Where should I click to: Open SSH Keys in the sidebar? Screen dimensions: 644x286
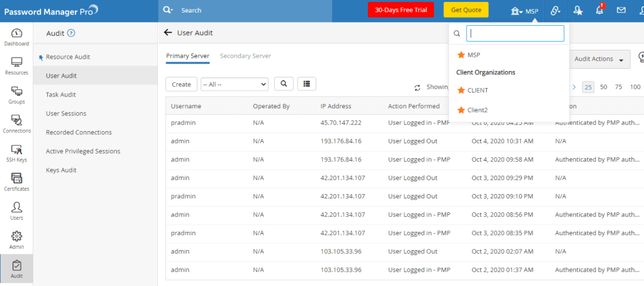pyautogui.click(x=16, y=152)
